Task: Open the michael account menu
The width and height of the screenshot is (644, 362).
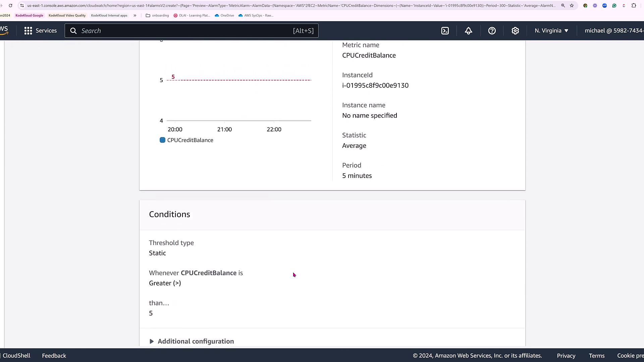Action: [613, 31]
